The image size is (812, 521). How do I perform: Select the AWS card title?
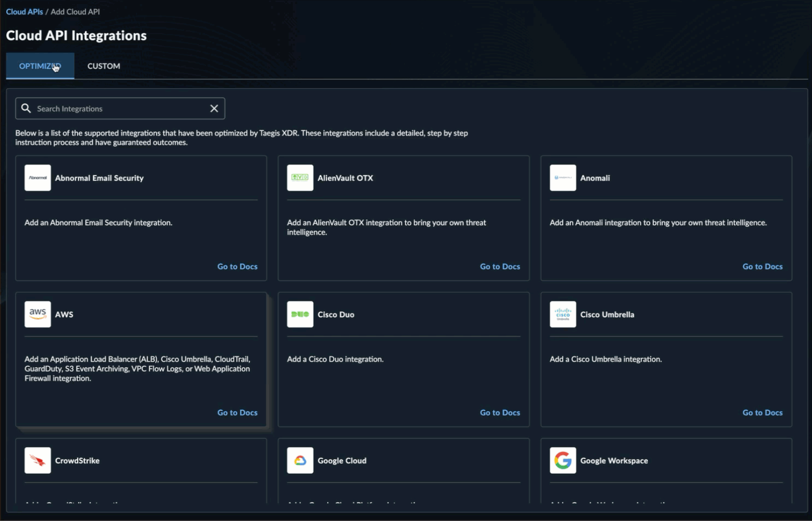tap(64, 315)
